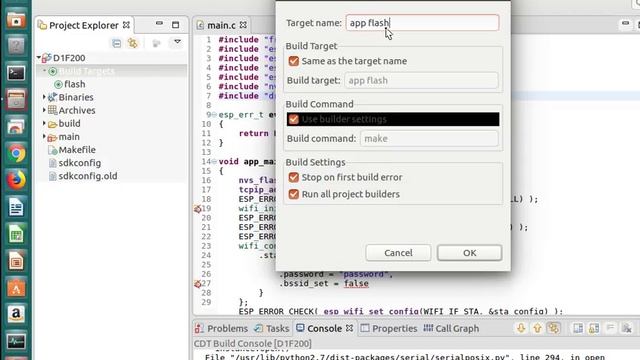
Task: Collapse the app_main function fold at line 14
Action: (214, 161)
